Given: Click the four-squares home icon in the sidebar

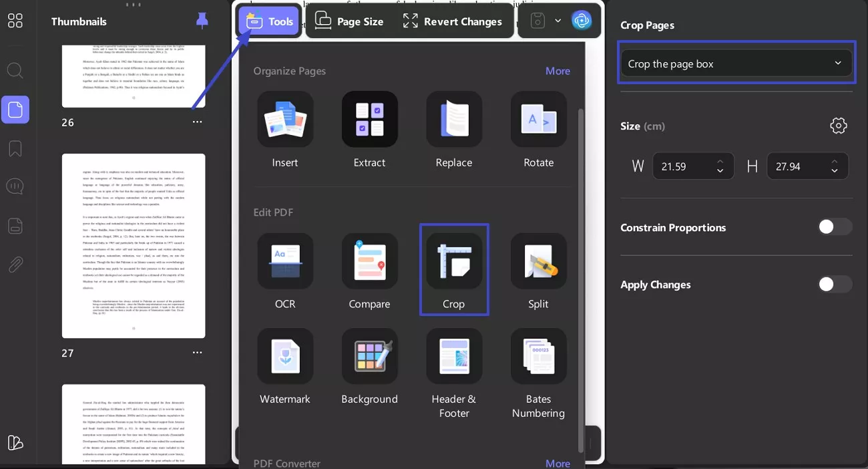Looking at the screenshot, I should pos(15,21).
